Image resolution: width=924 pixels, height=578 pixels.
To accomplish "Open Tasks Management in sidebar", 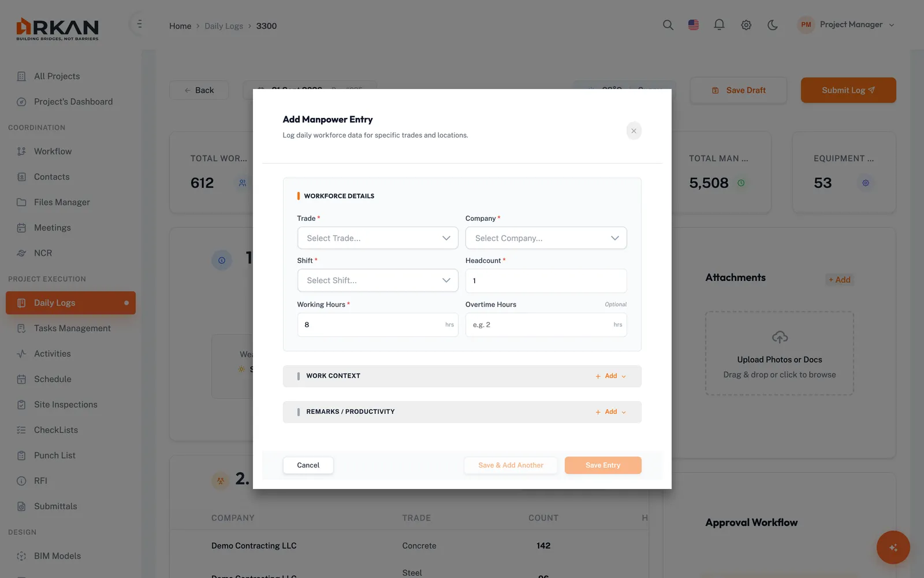I will coord(70,328).
